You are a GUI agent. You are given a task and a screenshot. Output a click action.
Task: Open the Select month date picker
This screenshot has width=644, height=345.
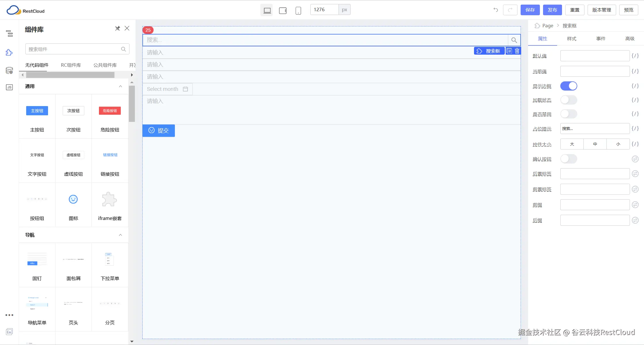point(167,89)
